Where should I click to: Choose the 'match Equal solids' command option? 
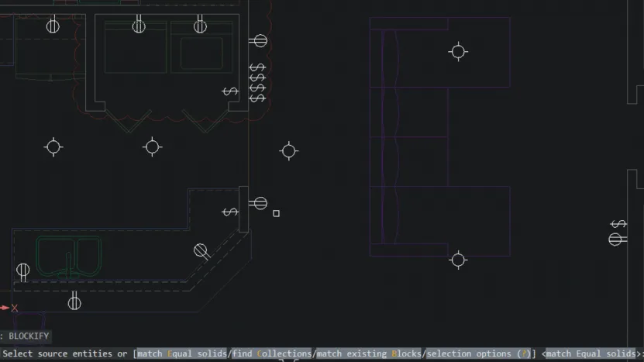pos(182,353)
